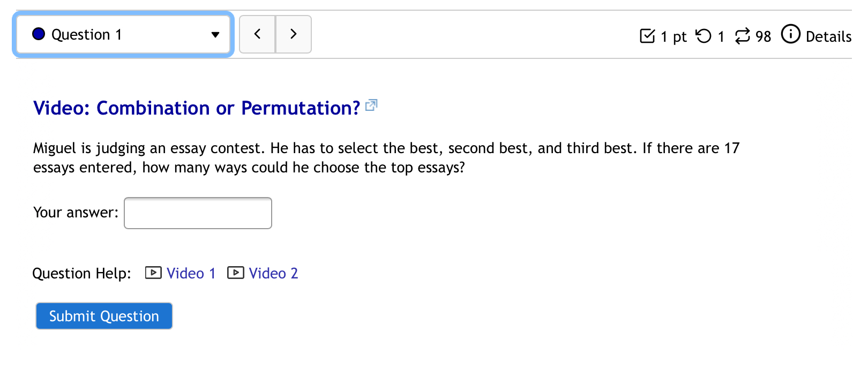This screenshot has height=385, width=868.
Task: Click the Details label
Action: pyautogui.click(x=830, y=37)
